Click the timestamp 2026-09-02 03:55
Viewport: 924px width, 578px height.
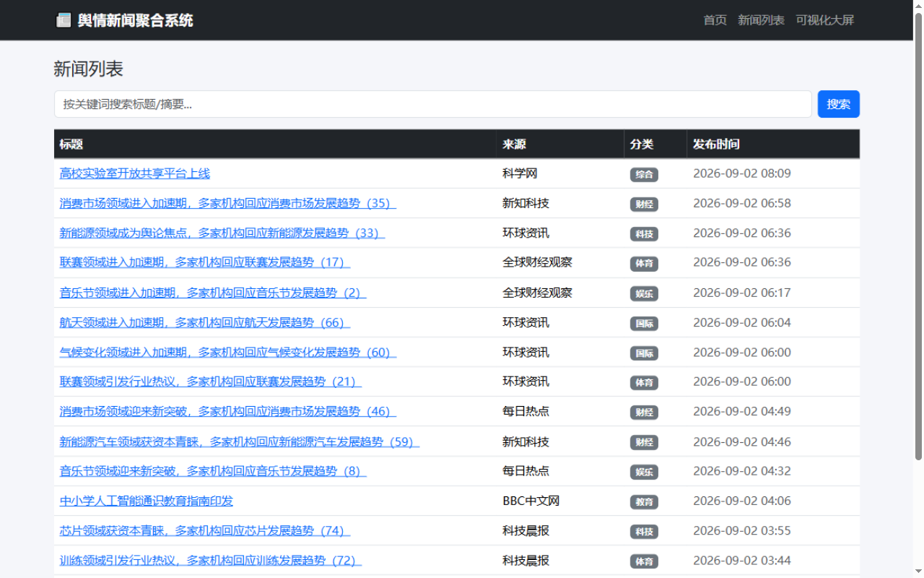click(x=742, y=530)
